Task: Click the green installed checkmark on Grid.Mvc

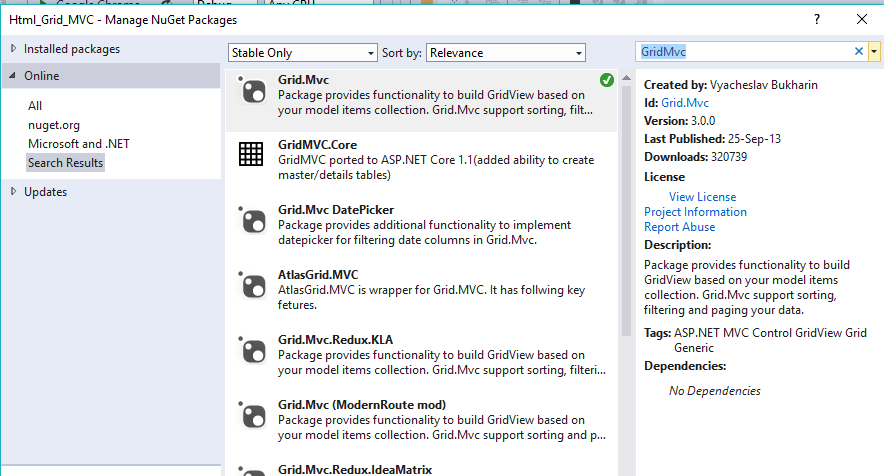Action: (607, 80)
